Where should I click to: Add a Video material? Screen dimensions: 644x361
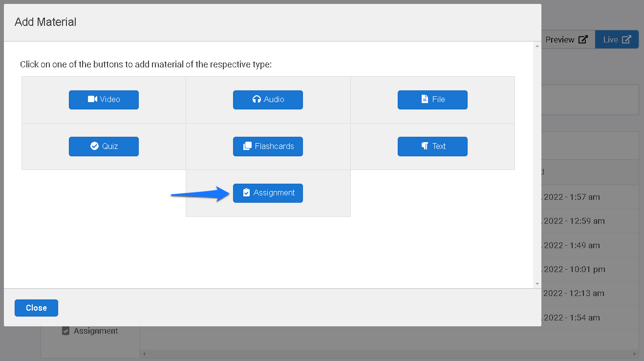(x=104, y=100)
